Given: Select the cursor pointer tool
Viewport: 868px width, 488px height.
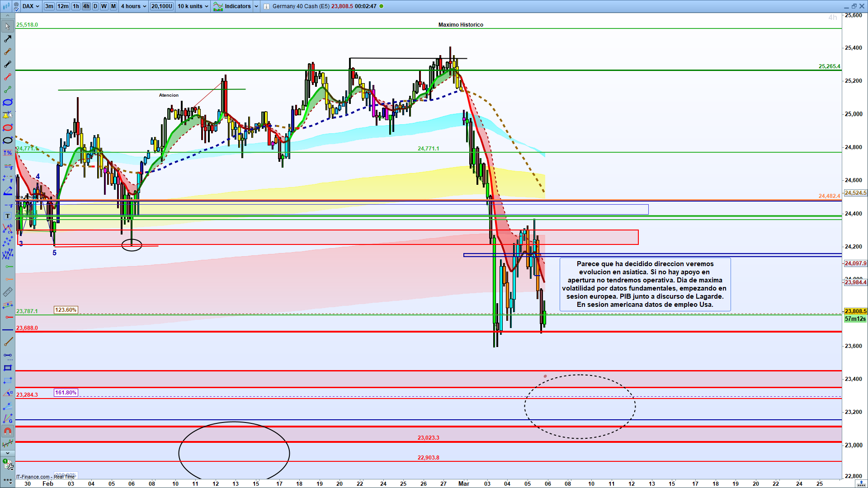Looking at the screenshot, I should (7, 26).
